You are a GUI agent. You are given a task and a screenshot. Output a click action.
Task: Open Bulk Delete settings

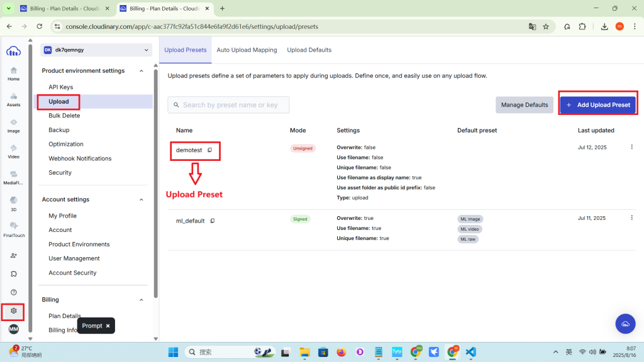pos(64,116)
